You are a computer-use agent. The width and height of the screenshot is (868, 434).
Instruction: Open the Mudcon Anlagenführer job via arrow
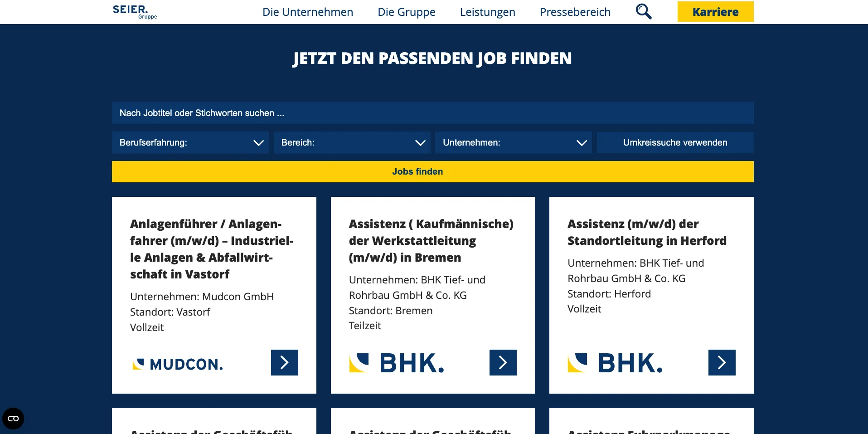pyautogui.click(x=284, y=362)
